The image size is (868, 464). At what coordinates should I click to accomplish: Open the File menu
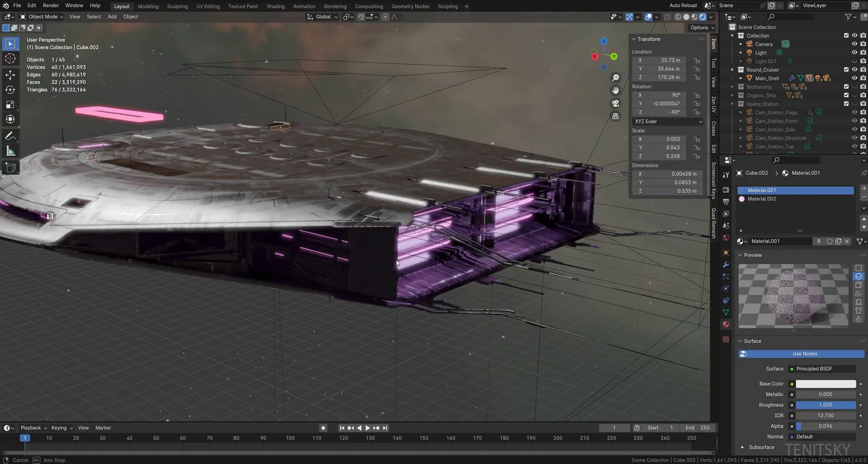coord(17,5)
